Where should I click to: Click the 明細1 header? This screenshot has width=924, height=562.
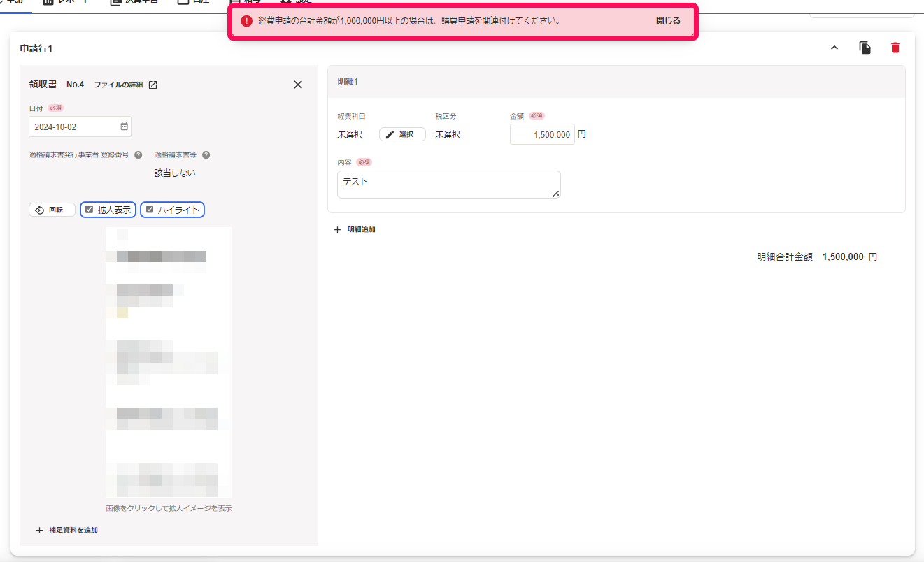(616, 82)
